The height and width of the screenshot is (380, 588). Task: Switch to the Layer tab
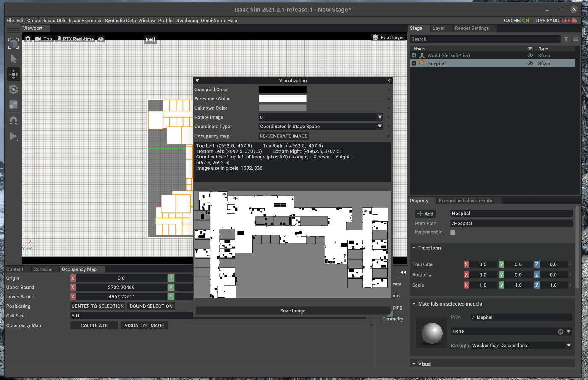click(x=438, y=28)
